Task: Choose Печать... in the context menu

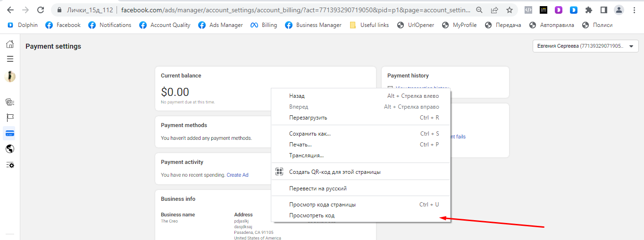Action: (361, 145)
